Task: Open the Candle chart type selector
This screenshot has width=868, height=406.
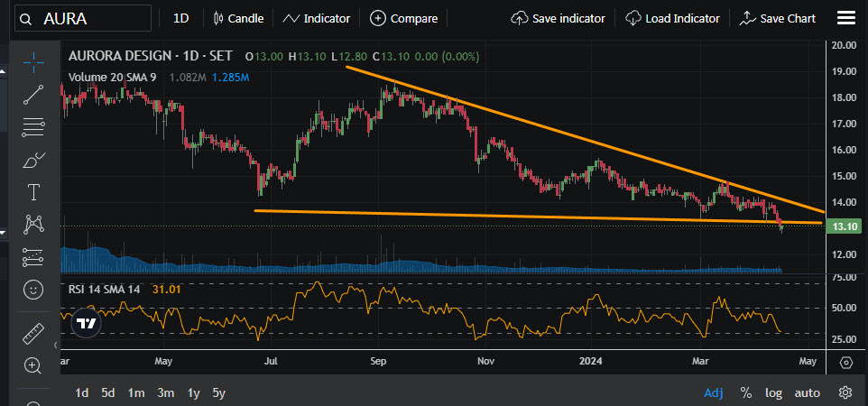Action: 238,18
